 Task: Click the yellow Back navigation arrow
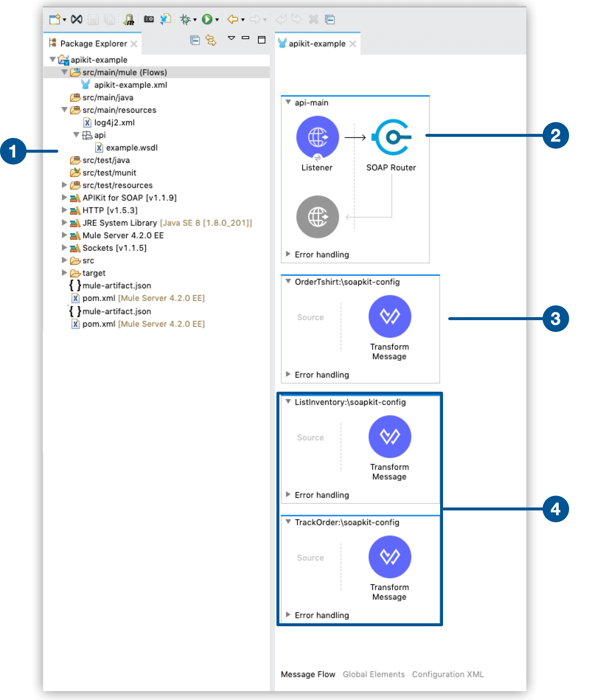233,19
